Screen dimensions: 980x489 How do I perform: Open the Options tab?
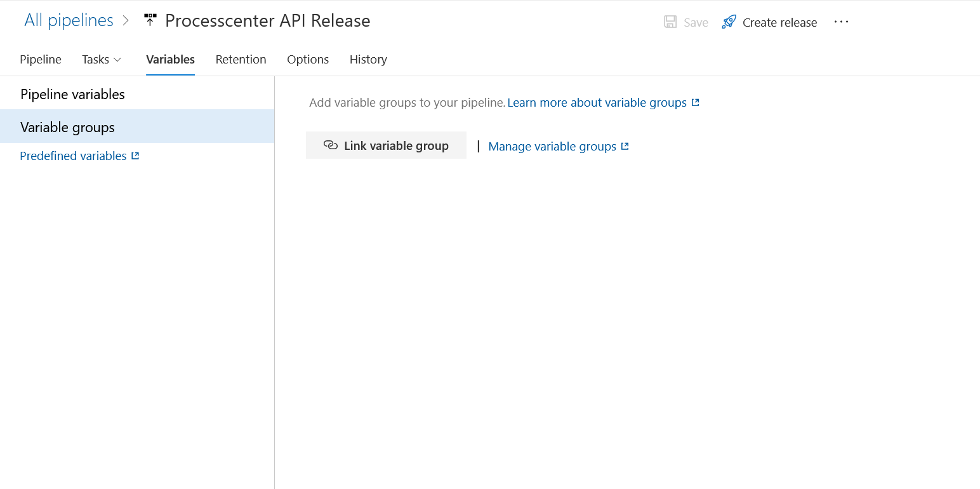coord(308,59)
